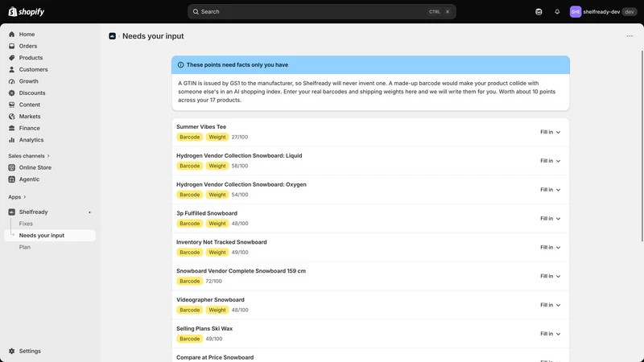Click the Agentic channel icon

(x=11, y=179)
